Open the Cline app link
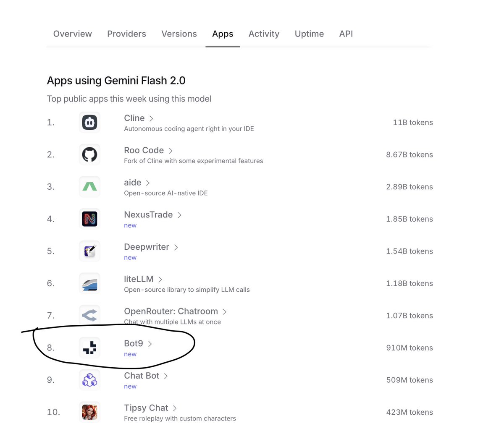 point(134,118)
